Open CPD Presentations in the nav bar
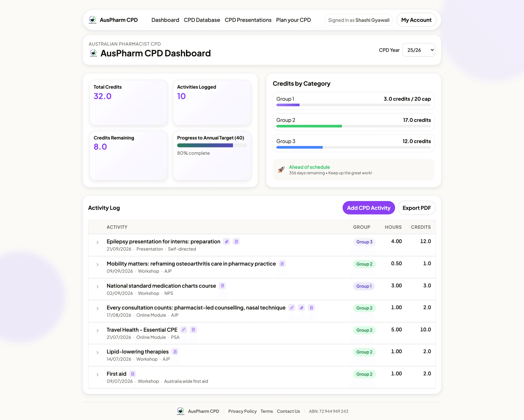This screenshot has height=420, width=524. coord(248,20)
